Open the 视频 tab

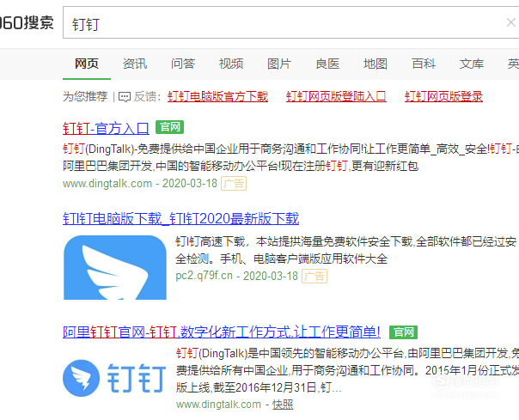231,64
